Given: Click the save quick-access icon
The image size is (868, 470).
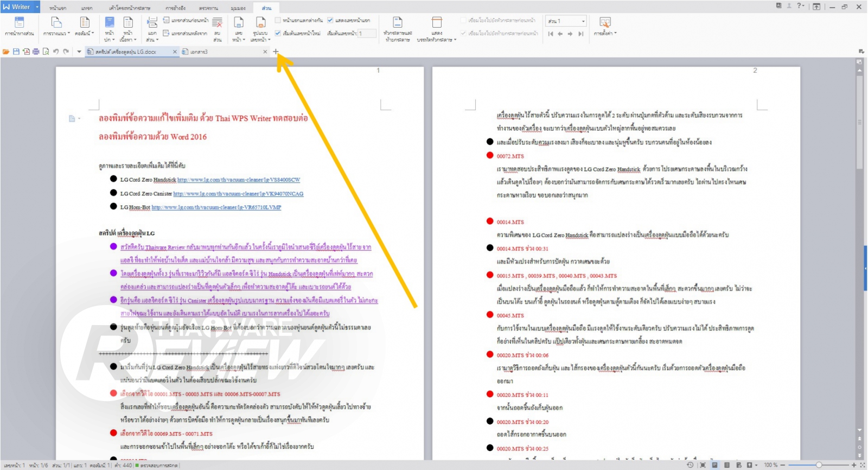Looking at the screenshot, I should (x=16, y=52).
